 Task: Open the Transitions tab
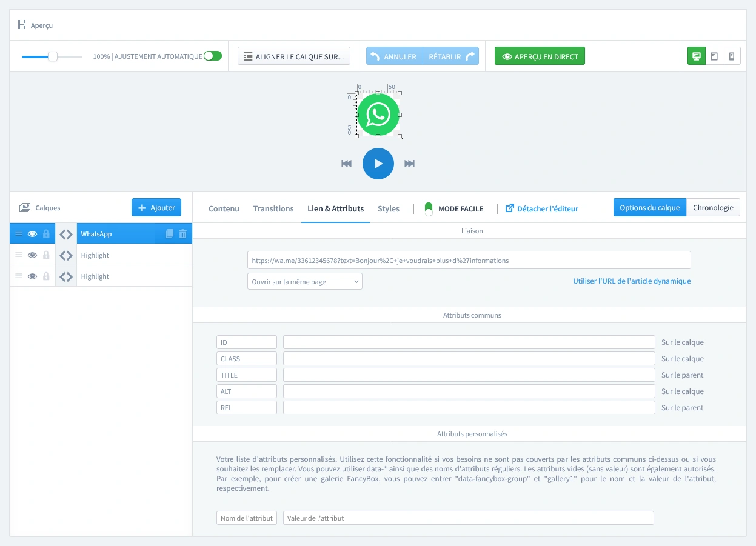click(273, 208)
